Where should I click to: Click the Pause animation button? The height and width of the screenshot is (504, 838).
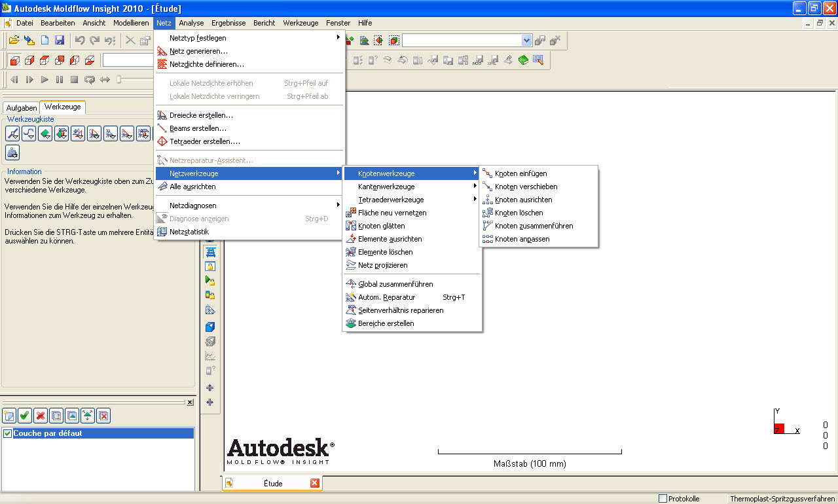coord(60,80)
